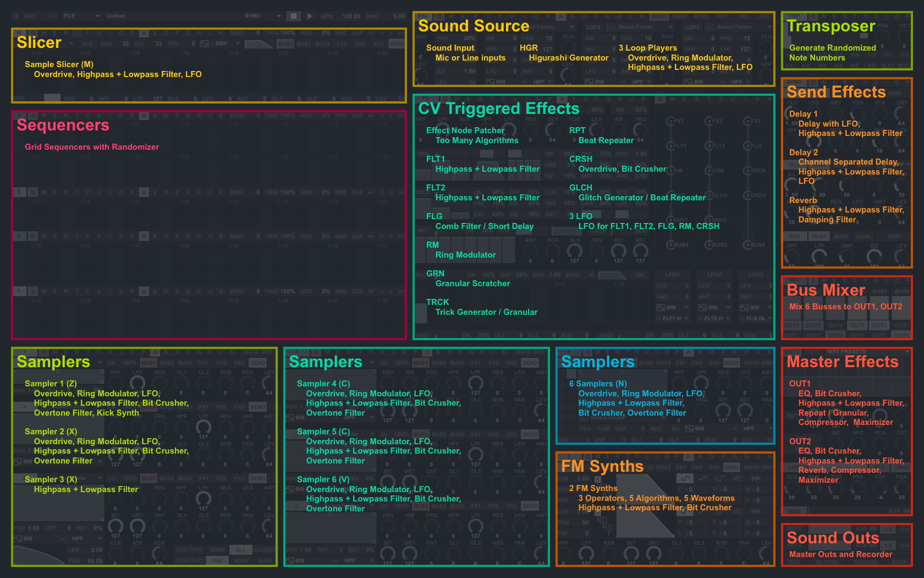Select the FX3 patch node

tap(747, 121)
